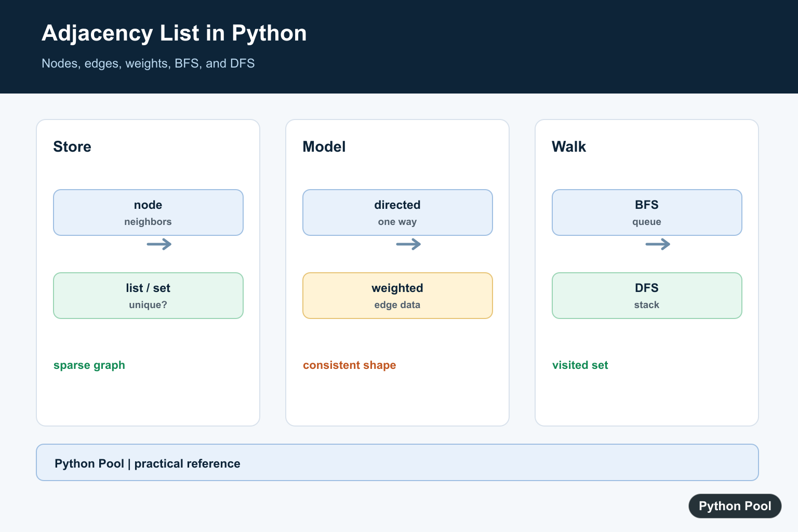Select the 'Walk' card heading
Image resolution: width=798 pixels, height=532 pixels.
point(569,147)
